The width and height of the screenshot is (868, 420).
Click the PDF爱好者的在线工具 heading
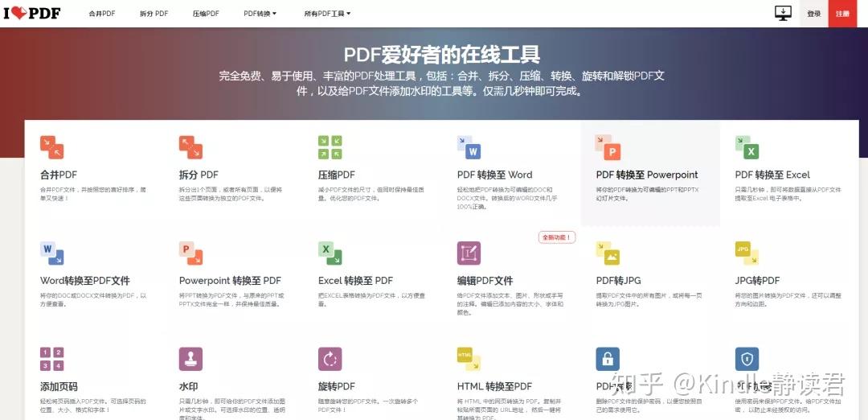[x=442, y=54]
